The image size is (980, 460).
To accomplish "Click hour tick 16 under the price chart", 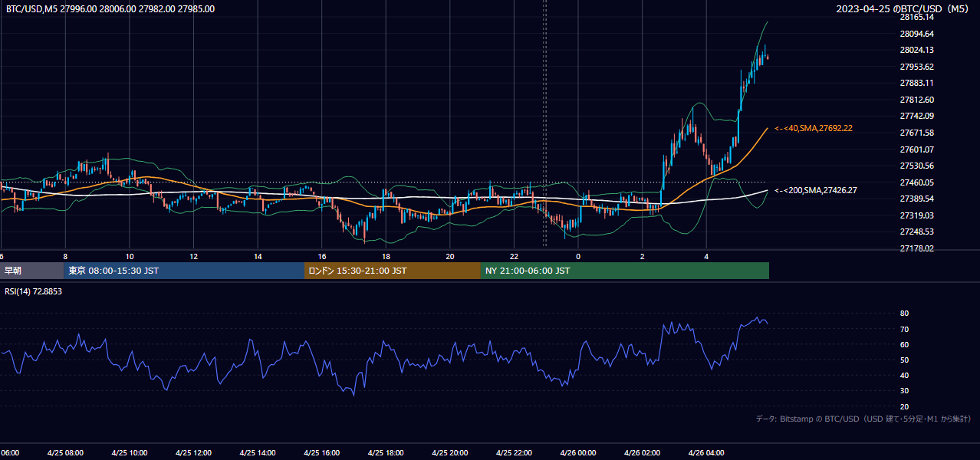I will pos(322,256).
